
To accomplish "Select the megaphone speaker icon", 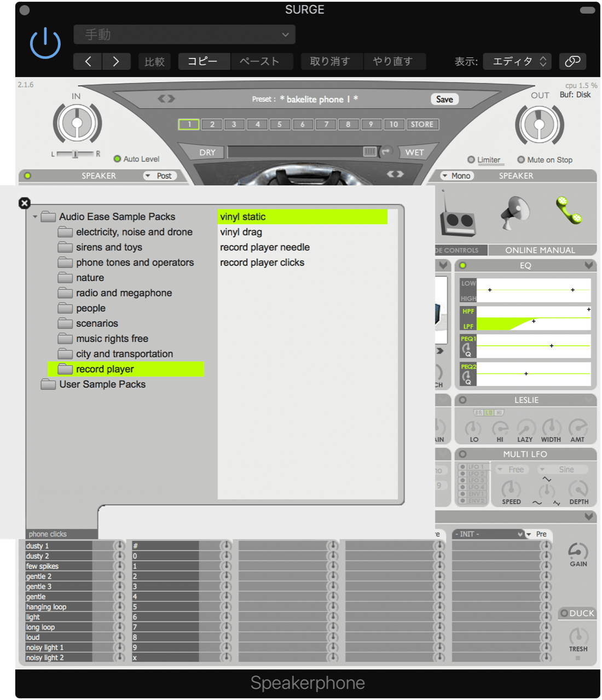I will [x=516, y=212].
